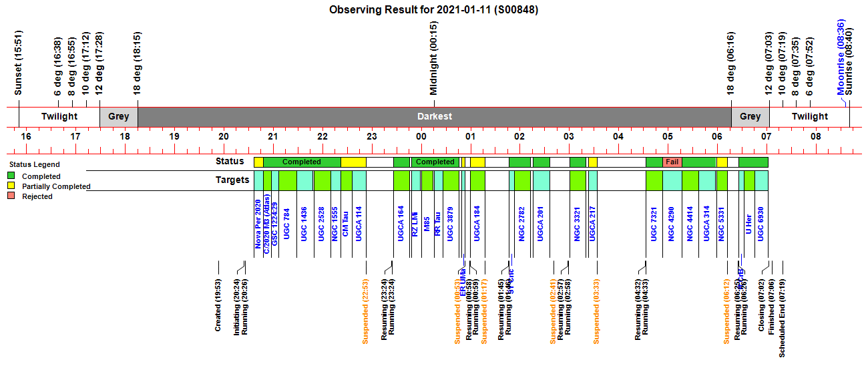Screen dimensions: 868x374
Task: Select the Status row heading
Action: pos(230,162)
